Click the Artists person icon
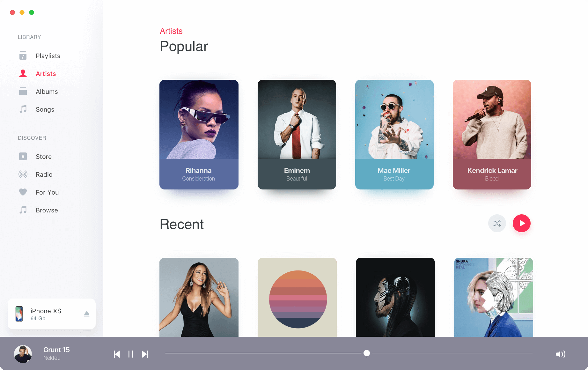Screen dimensions: 588x370 click(23, 73)
